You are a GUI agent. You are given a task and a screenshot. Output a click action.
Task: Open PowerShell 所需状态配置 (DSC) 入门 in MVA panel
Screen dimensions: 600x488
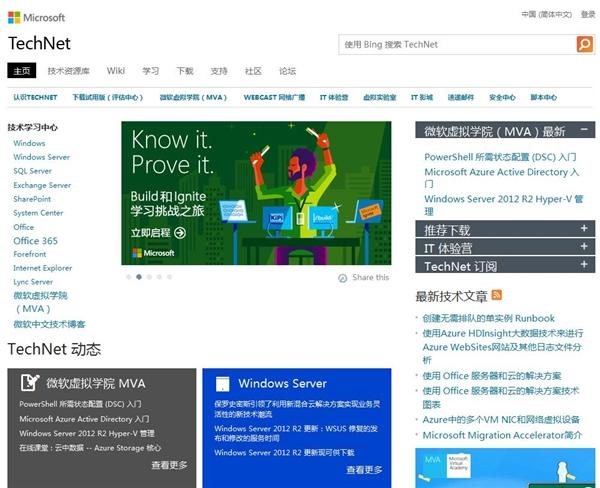[500, 157]
